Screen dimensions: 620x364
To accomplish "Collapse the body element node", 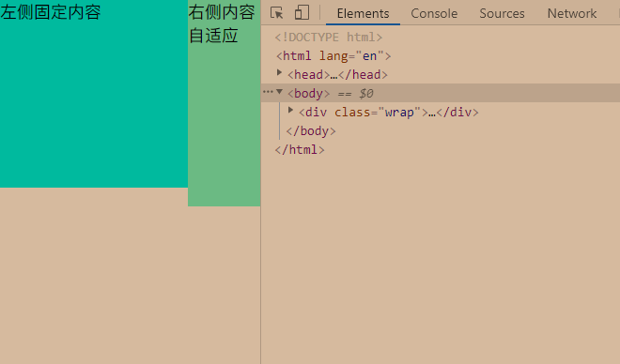I will [280, 92].
